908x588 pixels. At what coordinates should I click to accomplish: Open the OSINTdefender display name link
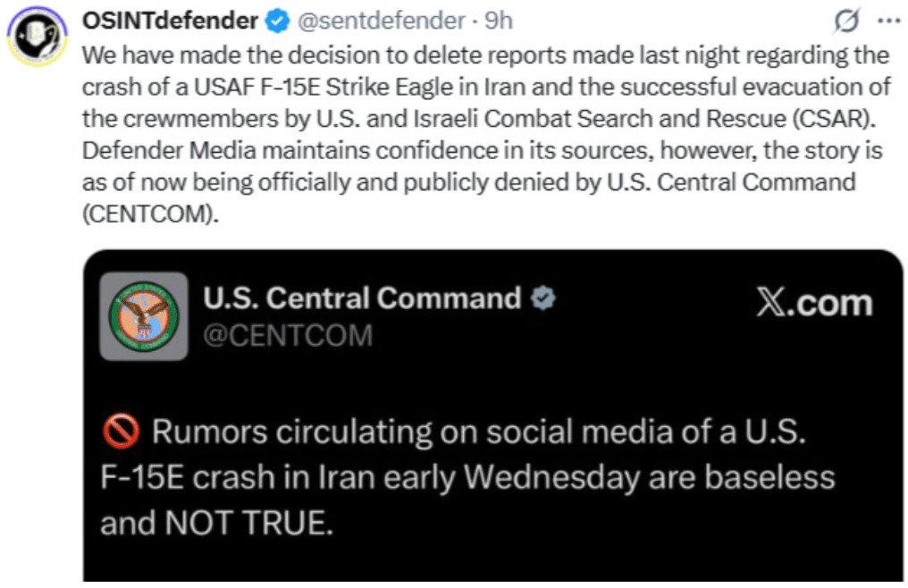[170, 20]
